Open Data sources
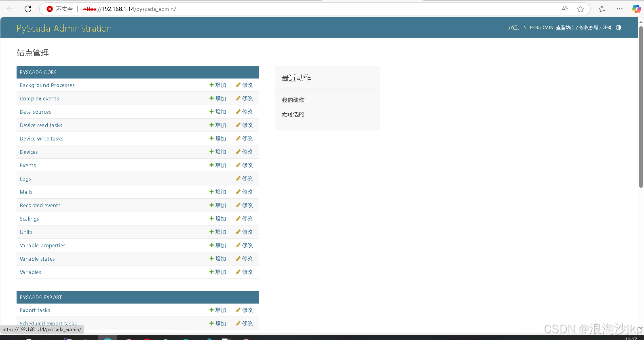644x340 pixels. pyautogui.click(x=36, y=112)
